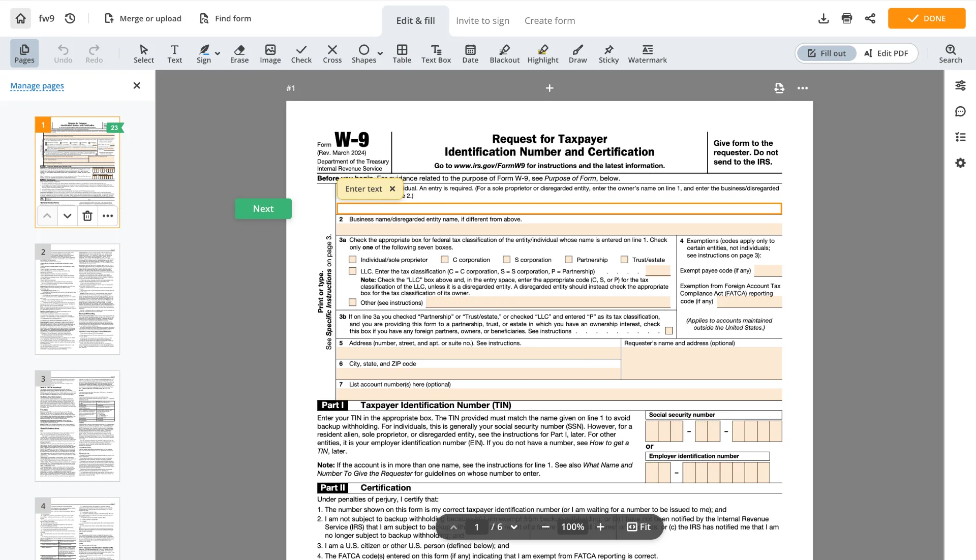The width and height of the screenshot is (976, 560).
Task: Add page plus icon above document
Action: 550,88
